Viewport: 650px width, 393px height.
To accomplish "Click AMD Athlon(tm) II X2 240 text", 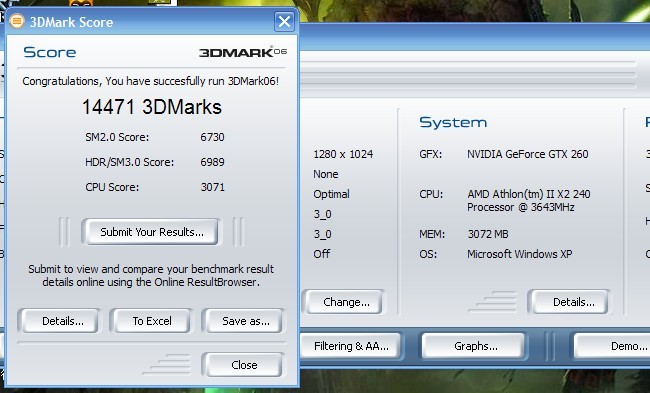I will tap(529, 194).
